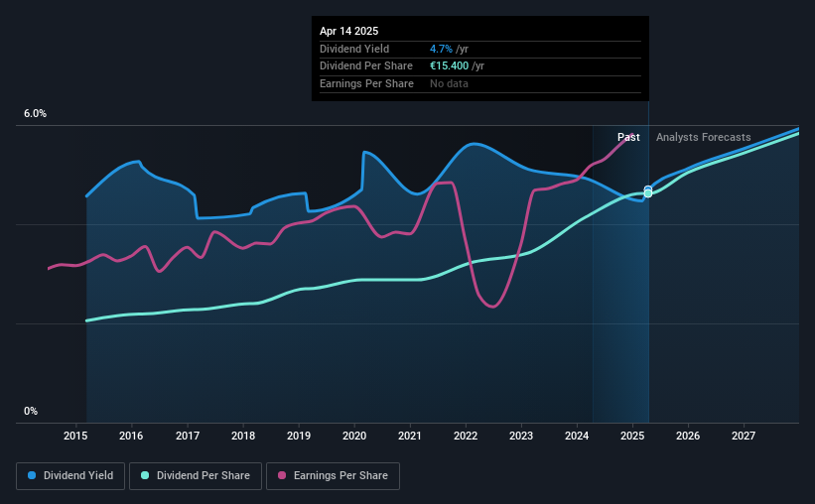The image size is (815, 504).
Task: Select the 2020 label on the x-axis
Action: 354,436
